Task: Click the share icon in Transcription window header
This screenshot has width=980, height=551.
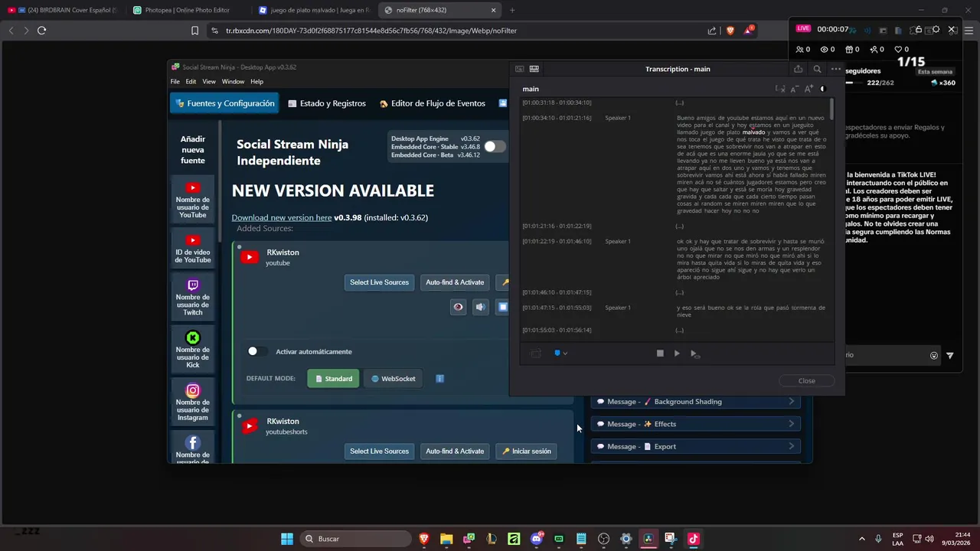Action: [x=798, y=69]
